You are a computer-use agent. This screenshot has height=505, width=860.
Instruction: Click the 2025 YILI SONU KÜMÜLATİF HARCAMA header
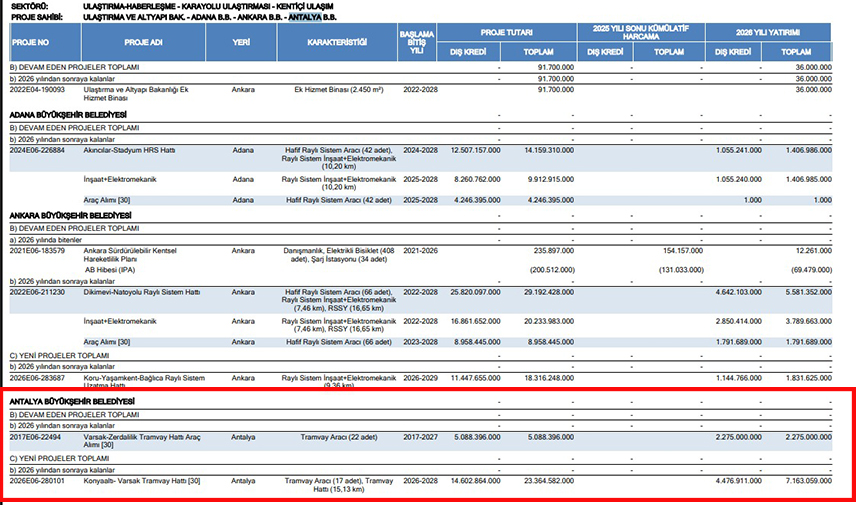click(641, 32)
